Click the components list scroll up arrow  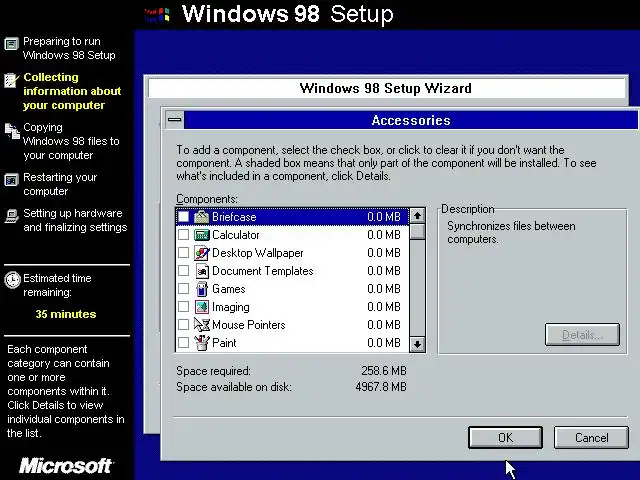point(417,216)
